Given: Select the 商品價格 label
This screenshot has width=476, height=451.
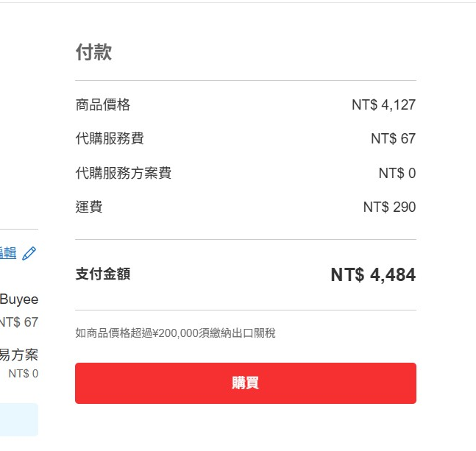Looking at the screenshot, I should coord(102,104).
